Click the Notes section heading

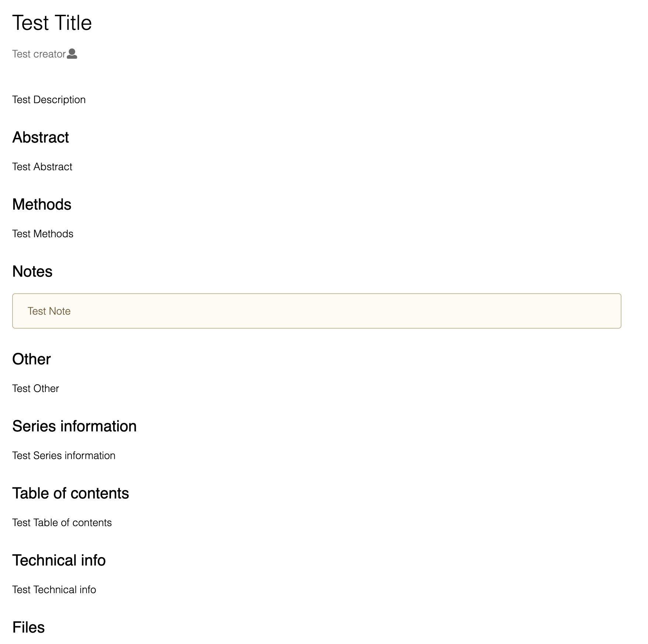32,272
